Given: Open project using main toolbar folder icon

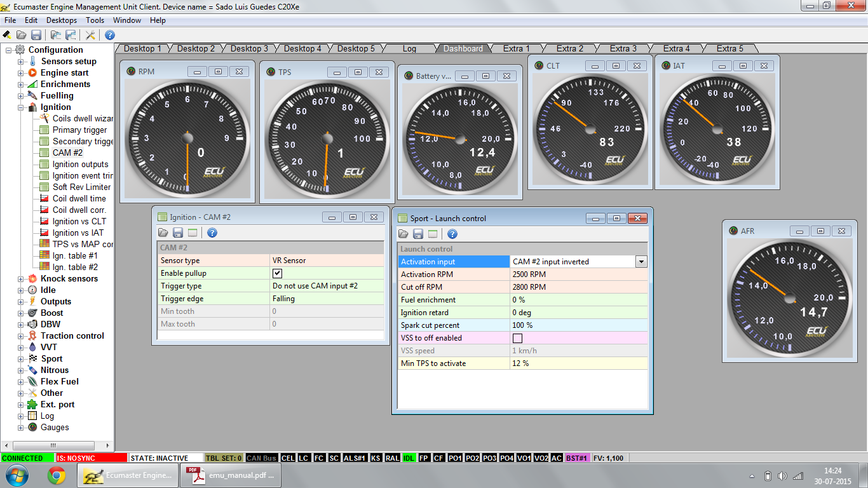Looking at the screenshot, I should [x=22, y=35].
